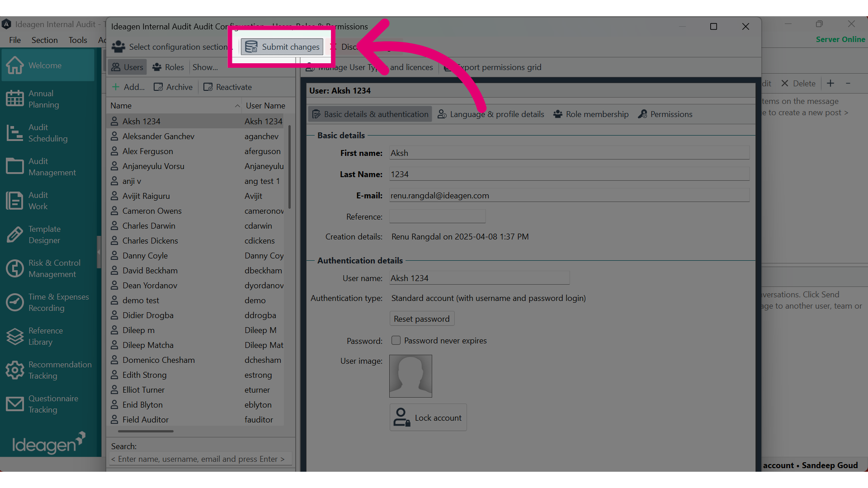Click the Ideagen app icon in title bar
868x488 pixels.
click(x=6, y=24)
